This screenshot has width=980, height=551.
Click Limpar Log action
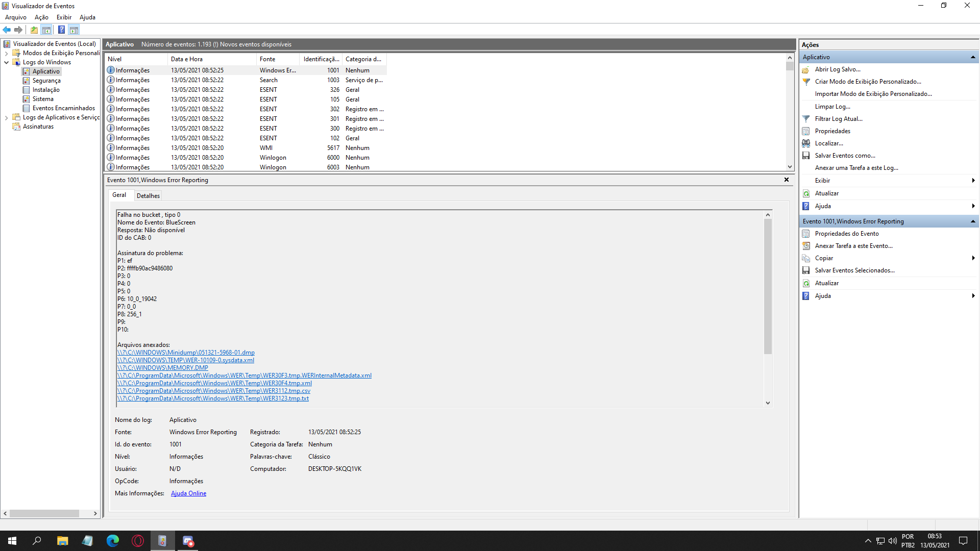pos(832,107)
